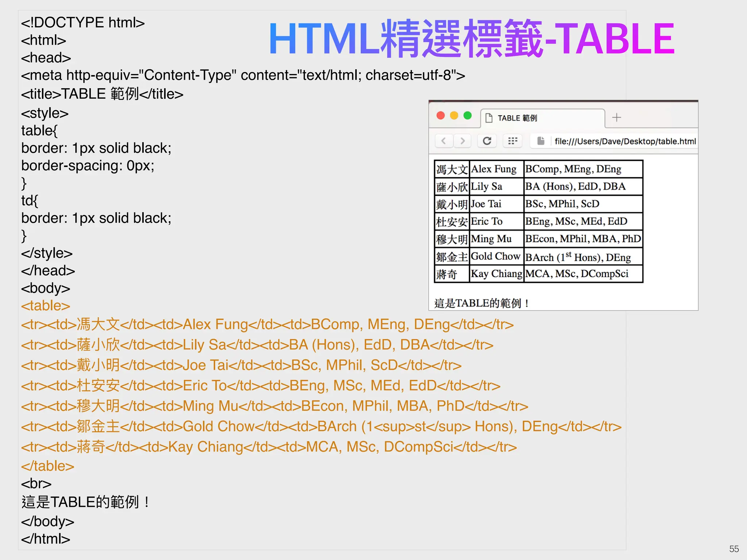
Task: Reload the page with the refresh icon
Action: pyautogui.click(x=487, y=141)
